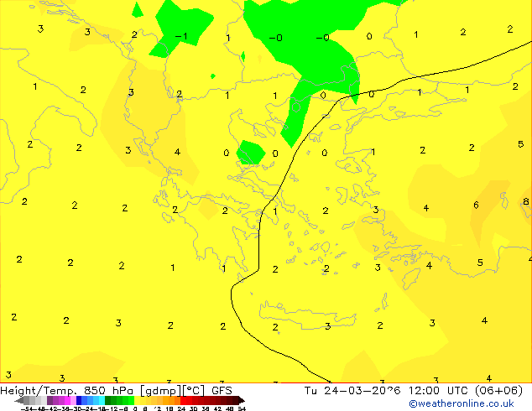Screen dimensions: 532x411
Task: Click the "6" temperature value on map
Action: tap(476, 205)
